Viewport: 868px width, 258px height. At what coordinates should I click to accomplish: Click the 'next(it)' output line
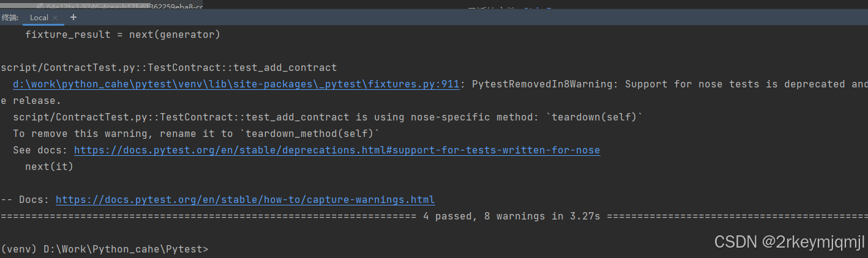coord(49,167)
